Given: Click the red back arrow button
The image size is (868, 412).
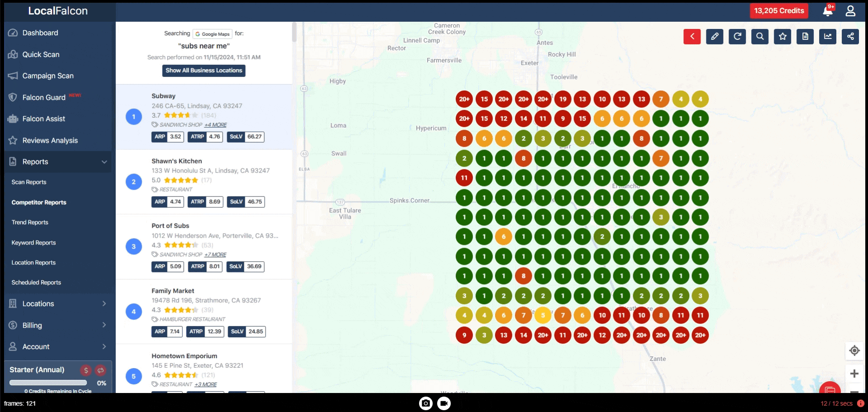Looking at the screenshot, I should [x=692, y=37].
